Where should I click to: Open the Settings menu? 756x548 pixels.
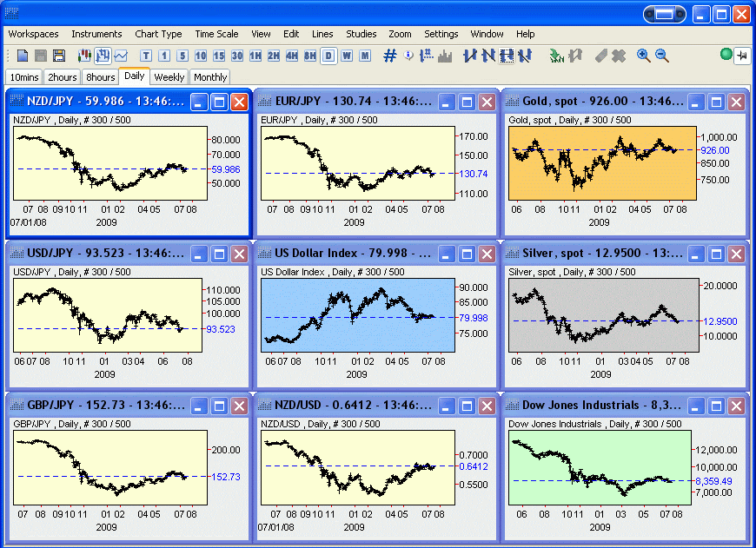(441, 34)
